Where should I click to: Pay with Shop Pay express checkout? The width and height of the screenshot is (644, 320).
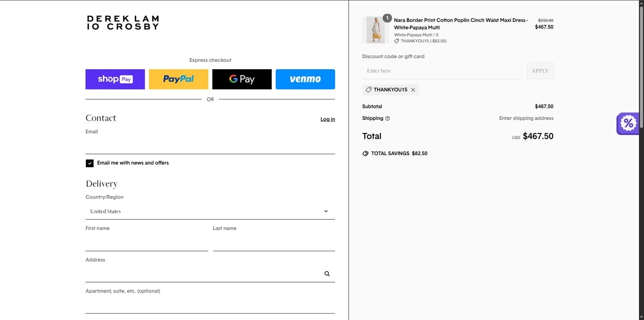click(x=115, y=79)
